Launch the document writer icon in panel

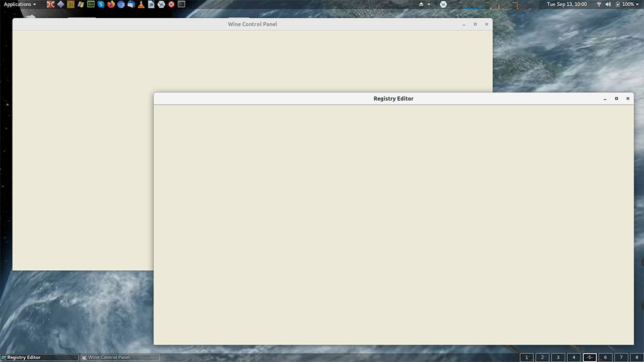151,4
